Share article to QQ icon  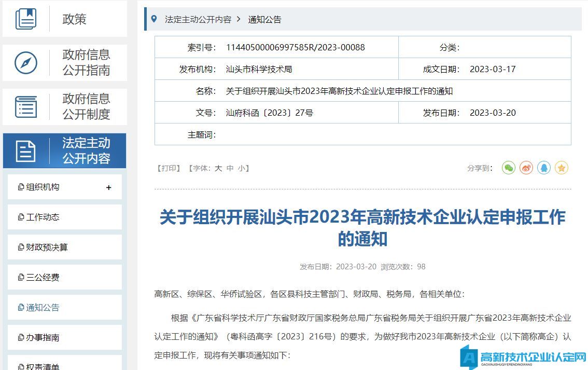[x=544, y=168]
